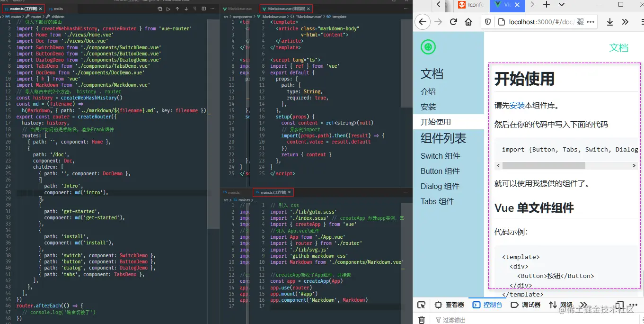The width and height of the screenshot is (644, 324).
Task: Switch to the 查看器 devtools tab
Action: click(450, 305)
